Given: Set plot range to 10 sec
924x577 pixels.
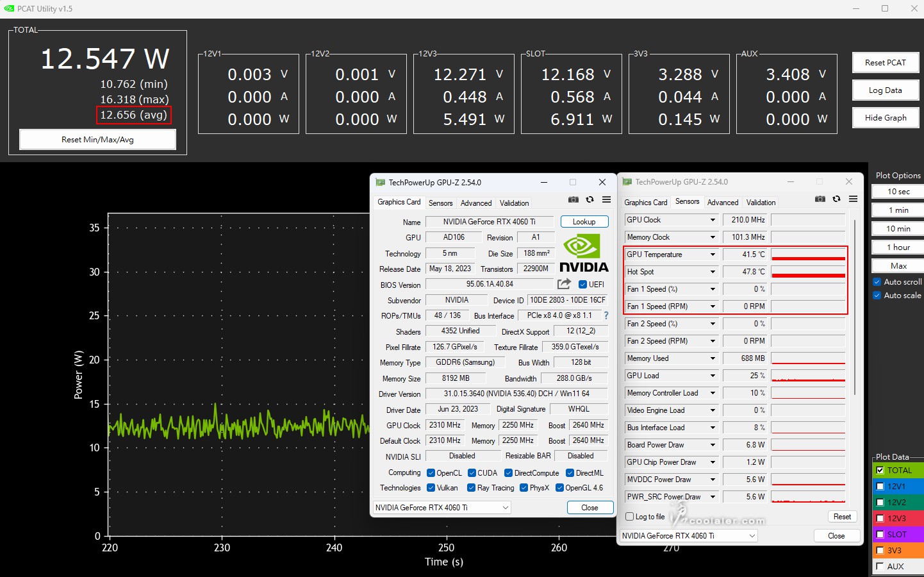Looking at the screenshot, I should pos(898,192).
